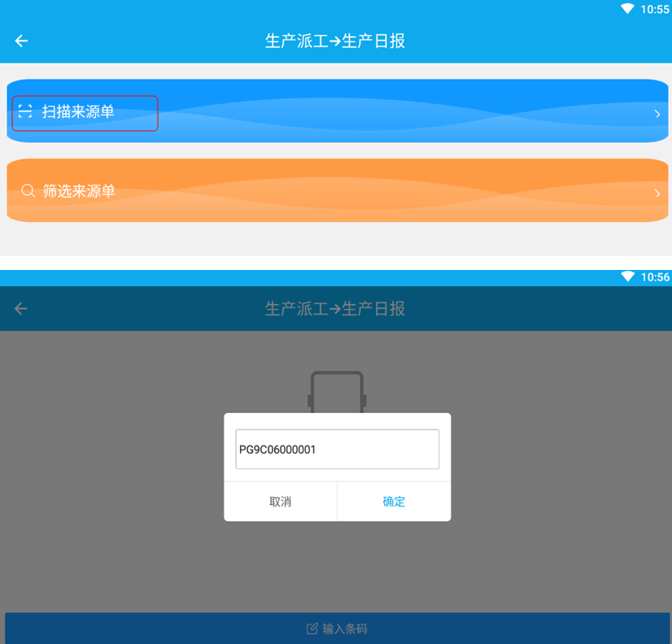672x644 pixels.
Task: Tap the 输入条码 bar at the bottom
Action: coord(337,629)
